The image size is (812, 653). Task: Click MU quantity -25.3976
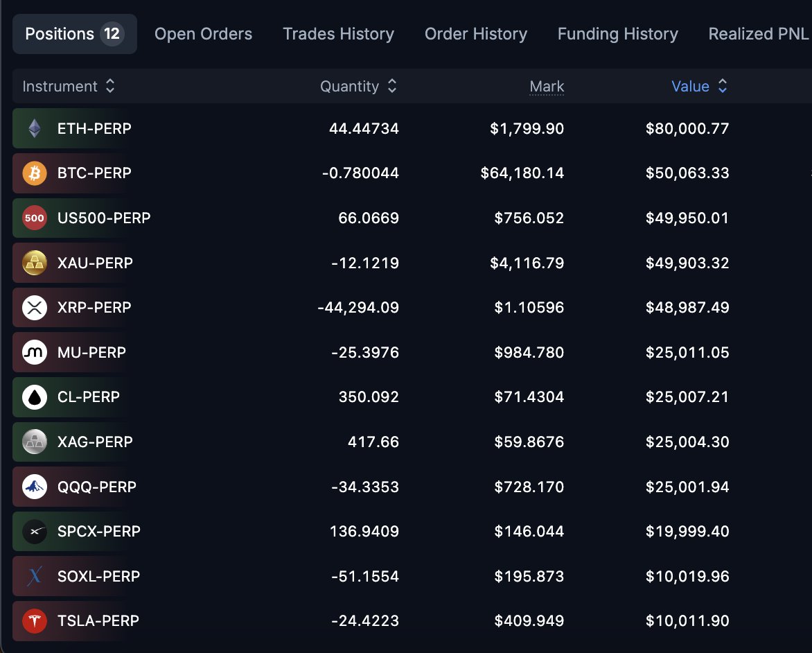(x=365, y=352)
